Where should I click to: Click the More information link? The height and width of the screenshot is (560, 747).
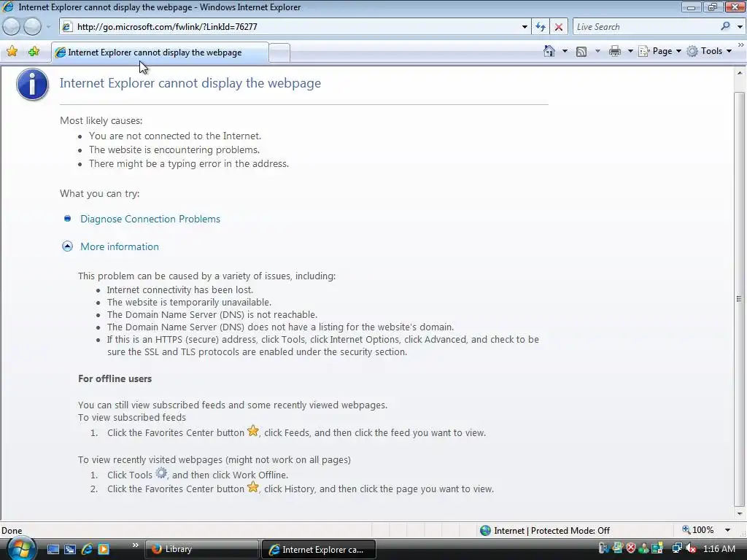point(120,246)
